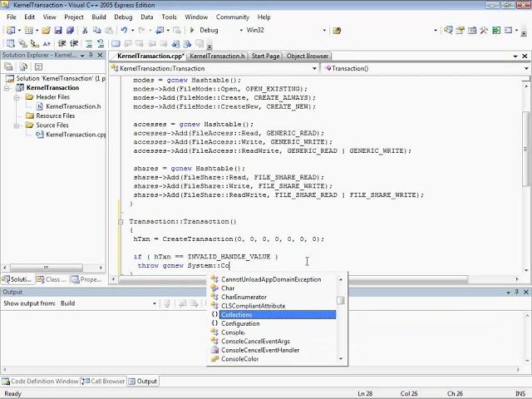Screen dimensions: 532x399
Task: Click the Add New Item toolbar icon
Action: [28, 30]
